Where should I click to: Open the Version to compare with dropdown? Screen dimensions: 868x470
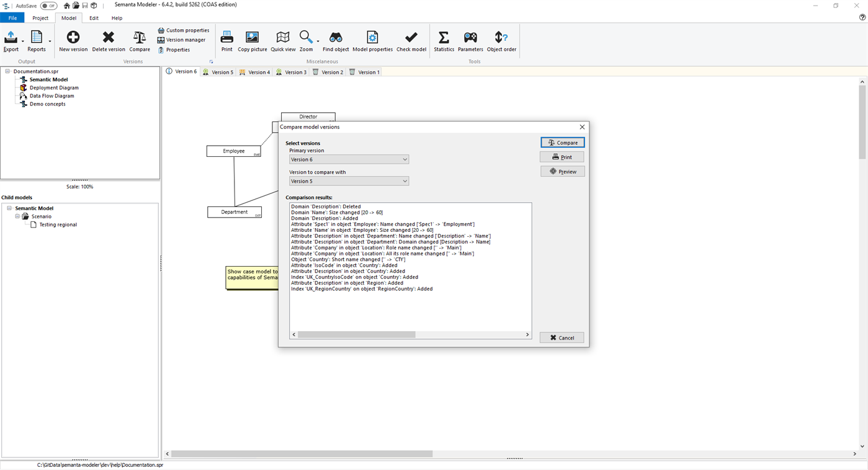tap(405, 180)
